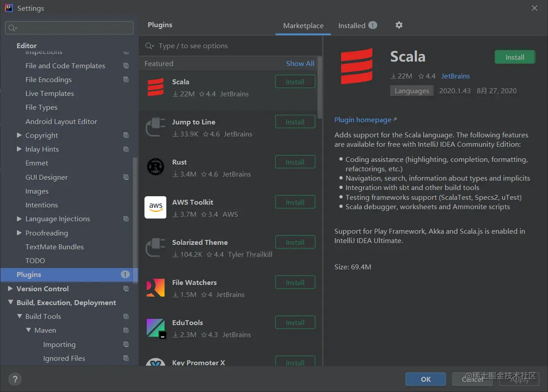Click the project-level icon beside File Encodings

point(126,79)
